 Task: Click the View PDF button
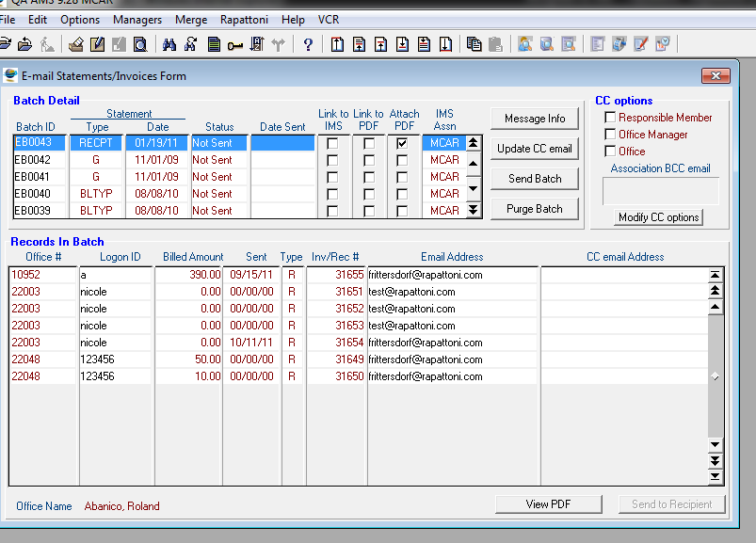548,504
